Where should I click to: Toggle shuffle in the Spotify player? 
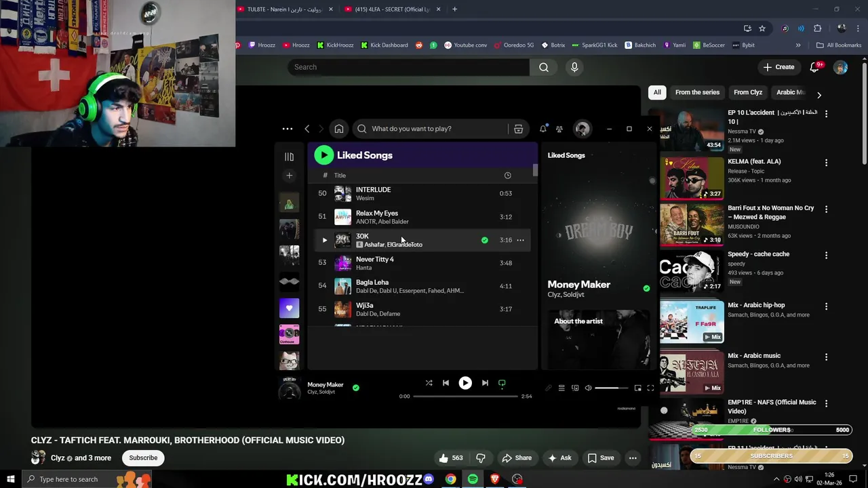point(429,383)
